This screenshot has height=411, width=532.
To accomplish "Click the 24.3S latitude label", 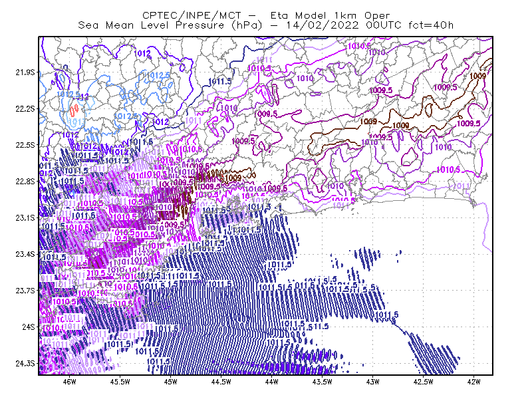I will [25, 363].
